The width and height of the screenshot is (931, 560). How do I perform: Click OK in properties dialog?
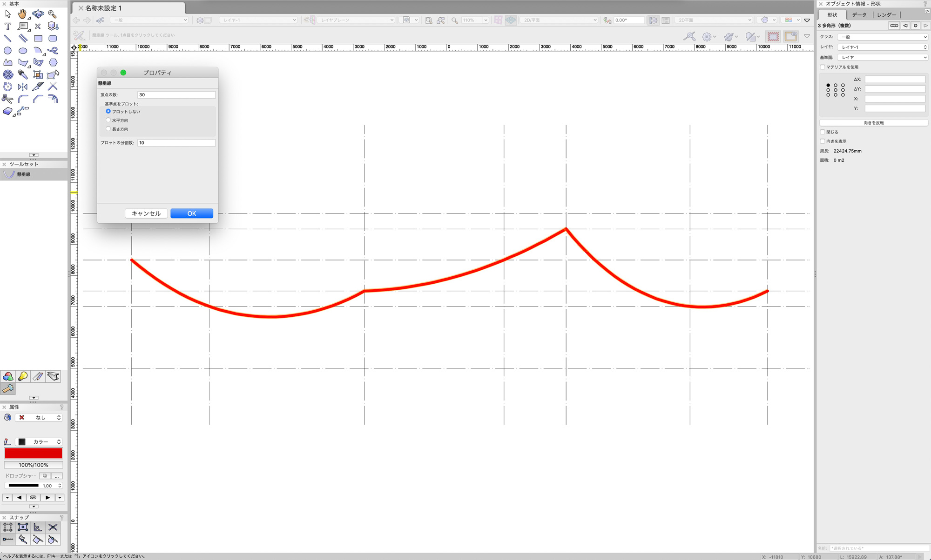[x=192, y=213]
